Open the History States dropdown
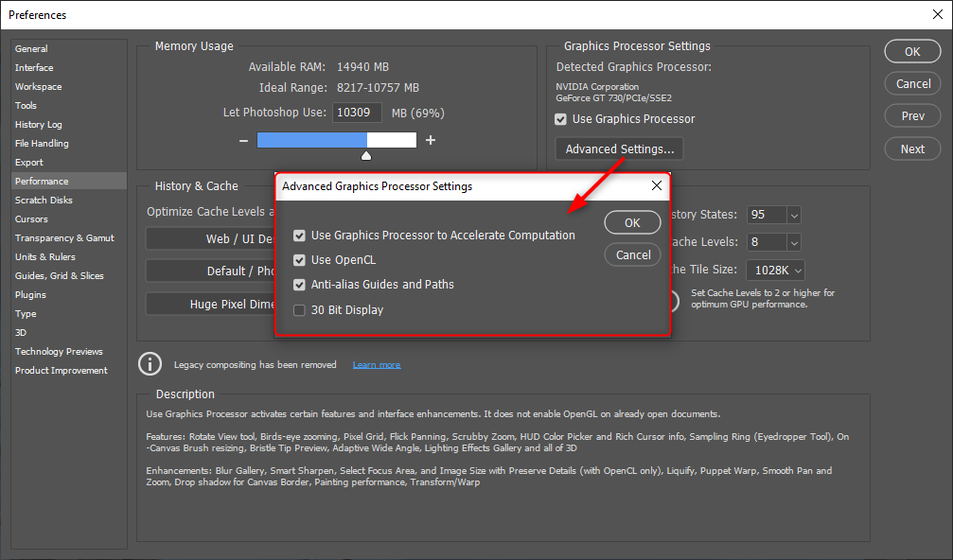The image size is (953, 560). pos(793,215)
